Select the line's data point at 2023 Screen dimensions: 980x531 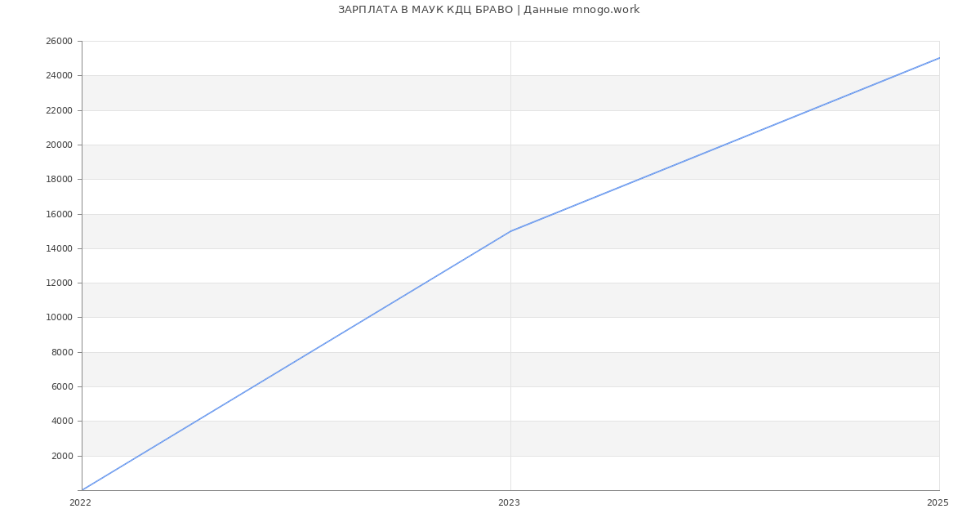[x=510, y=231]
